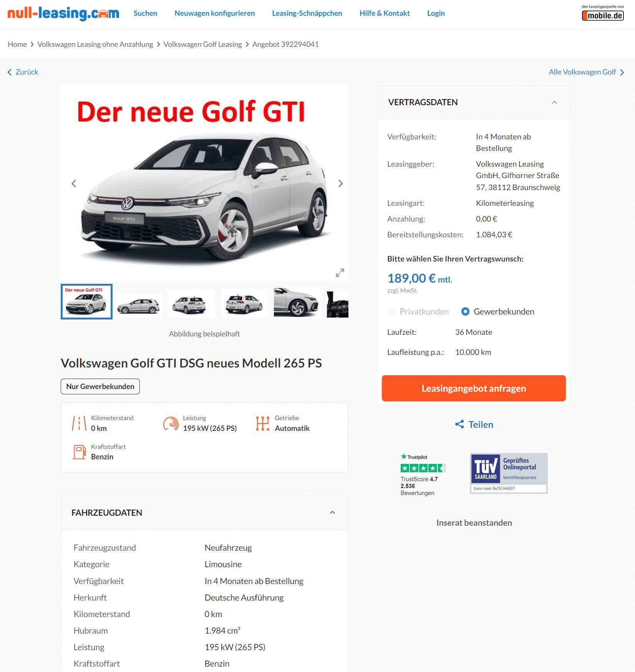The image size is (635, 672).
Task: Click Volkswagen Golf Leasing breadcrumb
Action: click(202, 44)
